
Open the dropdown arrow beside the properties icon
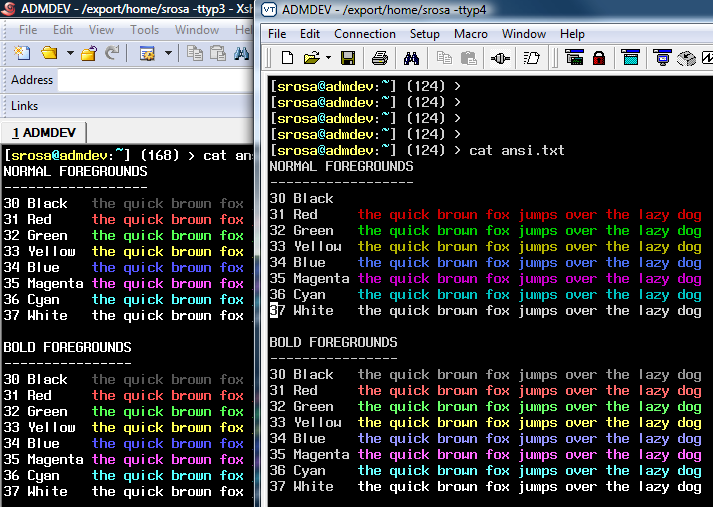point(168,53)
